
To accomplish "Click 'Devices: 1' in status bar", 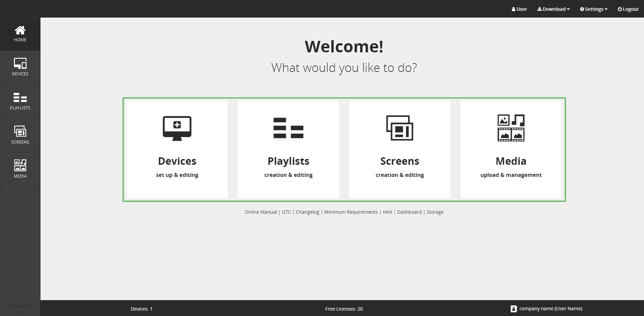I will (x=142, y=309).
